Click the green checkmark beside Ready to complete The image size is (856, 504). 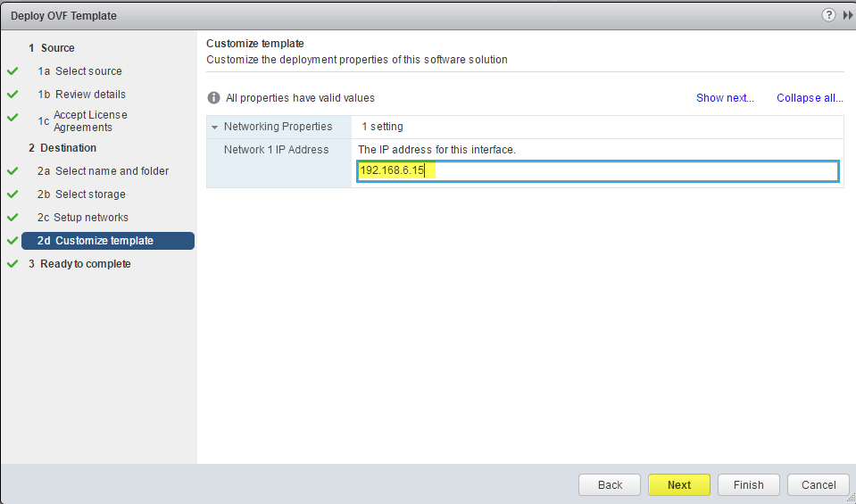tap(12, 263)
